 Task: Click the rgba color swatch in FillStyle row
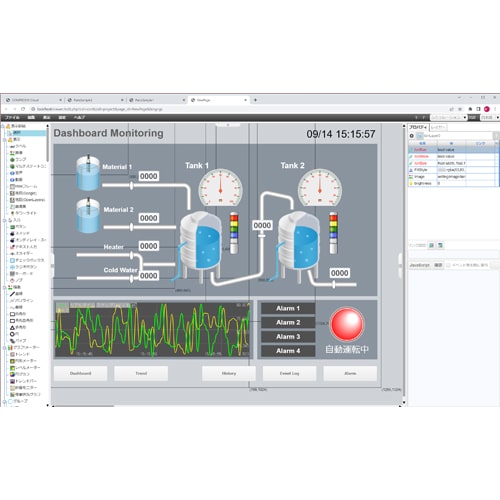(x=442, y=170)
